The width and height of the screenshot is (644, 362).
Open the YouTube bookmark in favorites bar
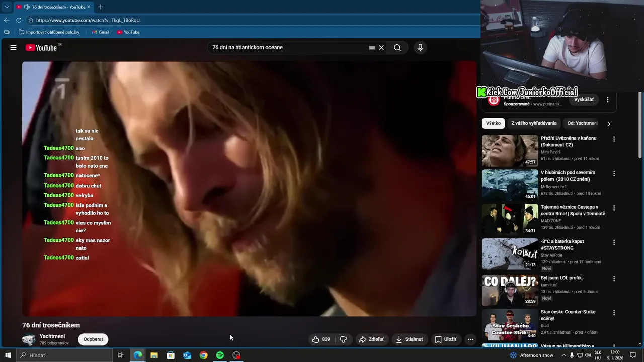128,32
